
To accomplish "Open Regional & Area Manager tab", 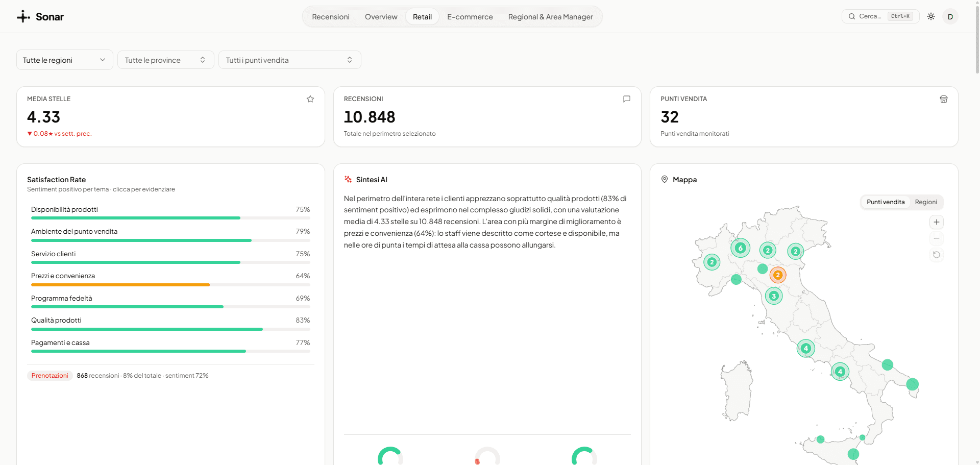I will point(550,17).
